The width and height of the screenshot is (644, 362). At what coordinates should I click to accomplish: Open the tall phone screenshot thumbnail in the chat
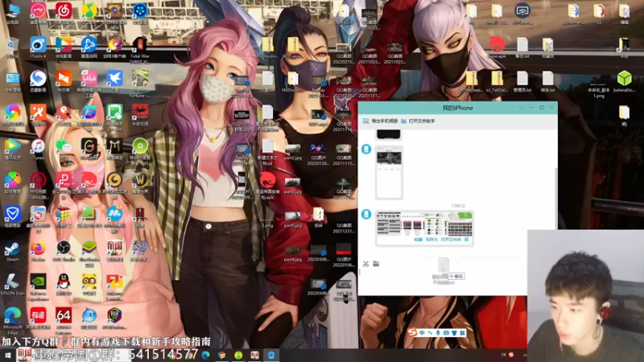(389, 172)
